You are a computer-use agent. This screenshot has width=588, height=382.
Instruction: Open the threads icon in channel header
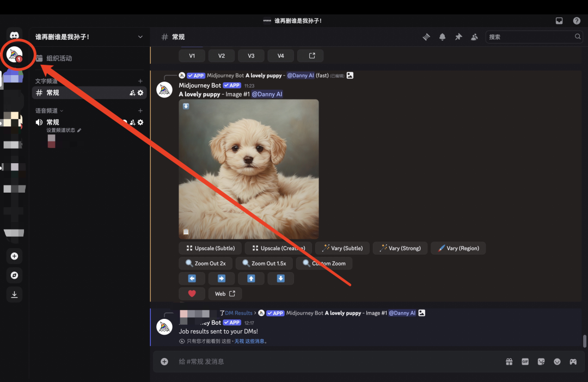click(x=427, y=37)
